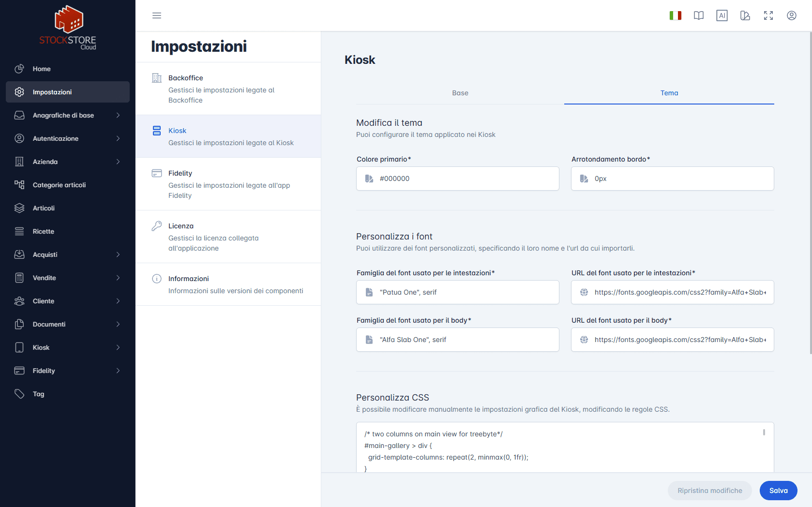
Task: Click the AI assistant icon
Action: coord(722,15)
